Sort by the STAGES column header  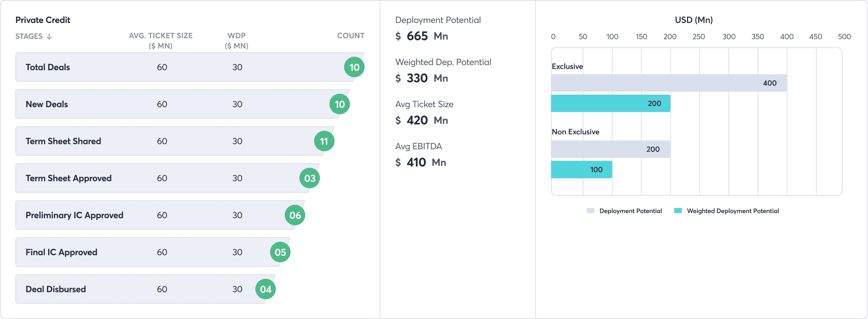point(29,36)
